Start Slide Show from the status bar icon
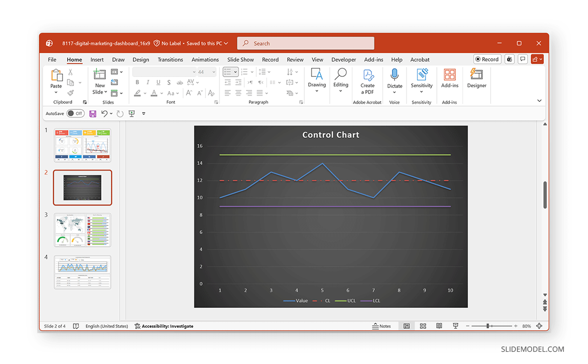 pos(455,326)
